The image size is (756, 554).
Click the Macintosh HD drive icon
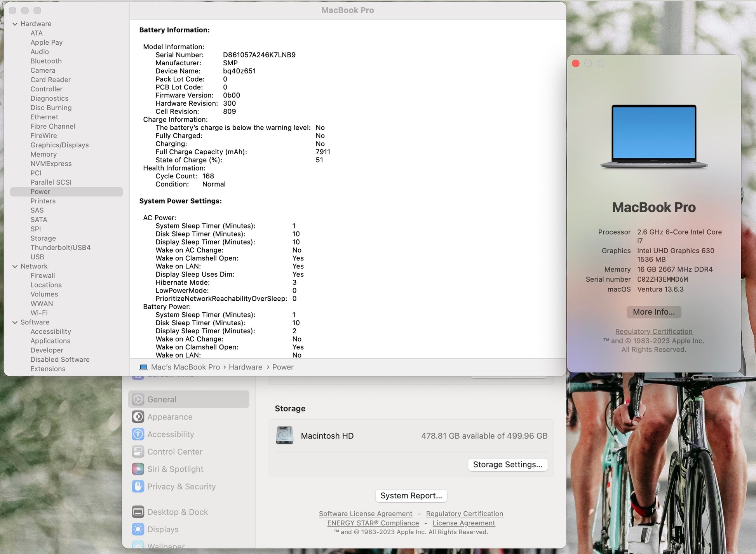285,436
